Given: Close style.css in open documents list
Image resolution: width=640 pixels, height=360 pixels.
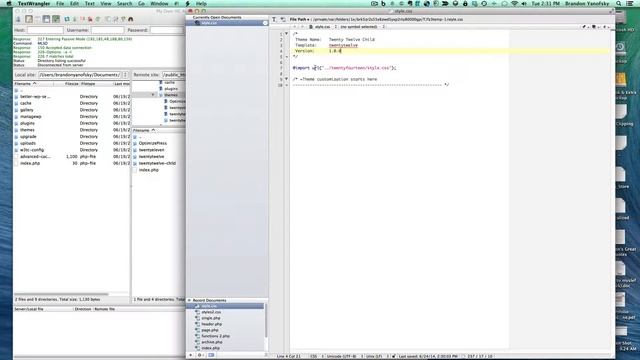Looking at the screenshot, I should pyautogui.click(x=265, y=23).
